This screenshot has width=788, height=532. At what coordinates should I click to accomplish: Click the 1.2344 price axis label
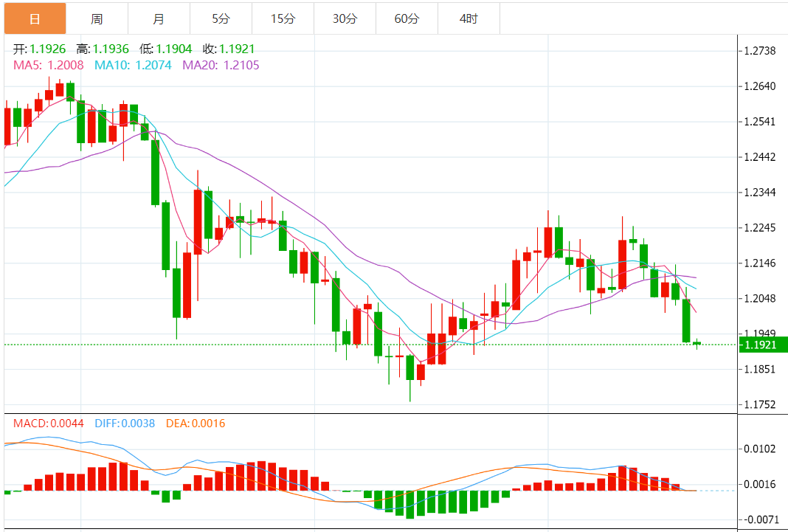pos(760,193)
